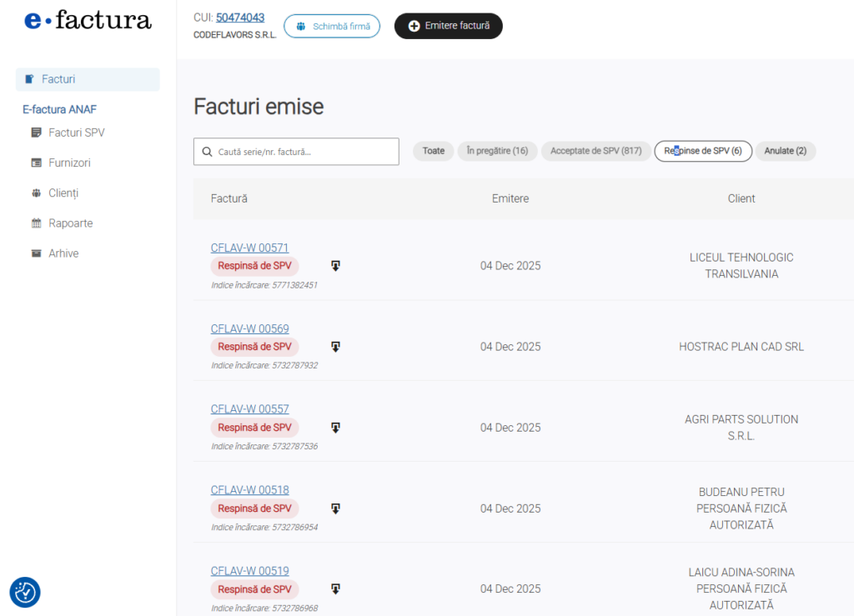Go to Facturi SPV in the sidebar

pos(76,133)
